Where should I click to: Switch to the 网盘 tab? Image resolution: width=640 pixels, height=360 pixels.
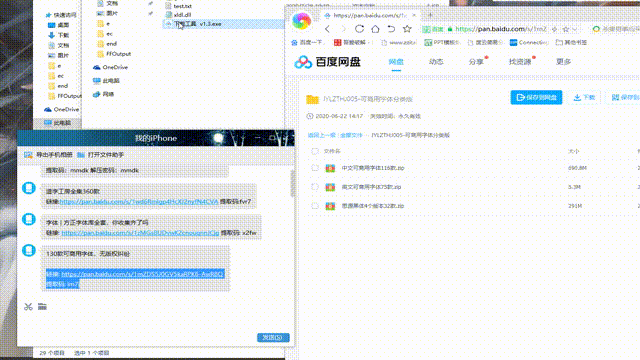click(x=396, y=62)
